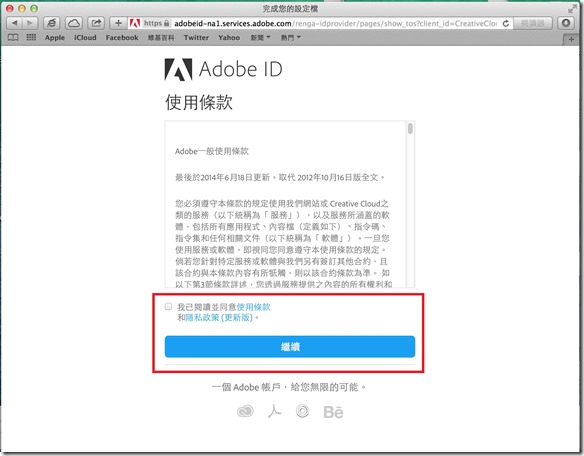Click the blue 繼續 continue button
The width and height of the screenshot is (584, 456).
(x=290, y=347)
